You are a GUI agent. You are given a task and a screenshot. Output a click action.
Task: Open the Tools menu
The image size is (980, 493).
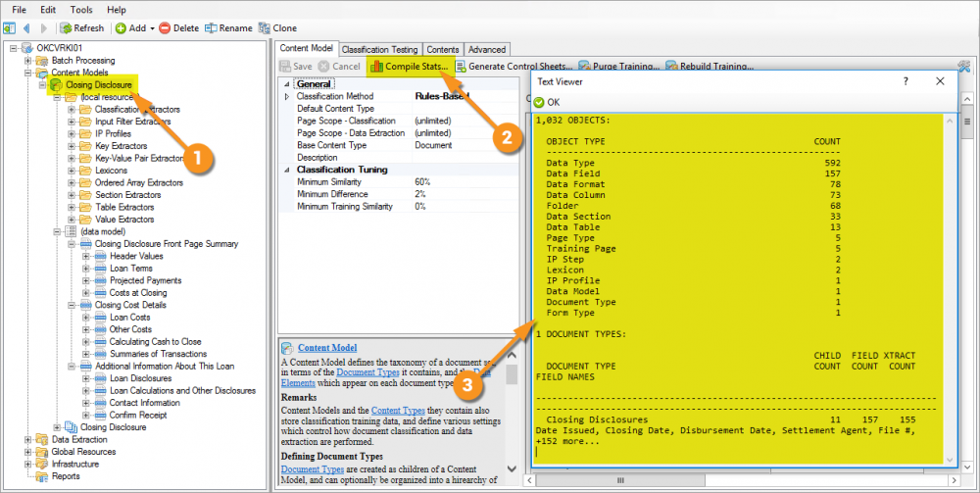click(x=81, y=9)
